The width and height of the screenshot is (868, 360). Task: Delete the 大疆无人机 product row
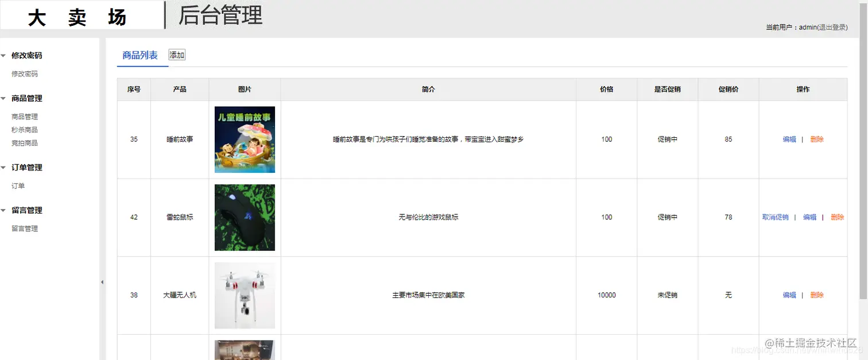[817, 295]
